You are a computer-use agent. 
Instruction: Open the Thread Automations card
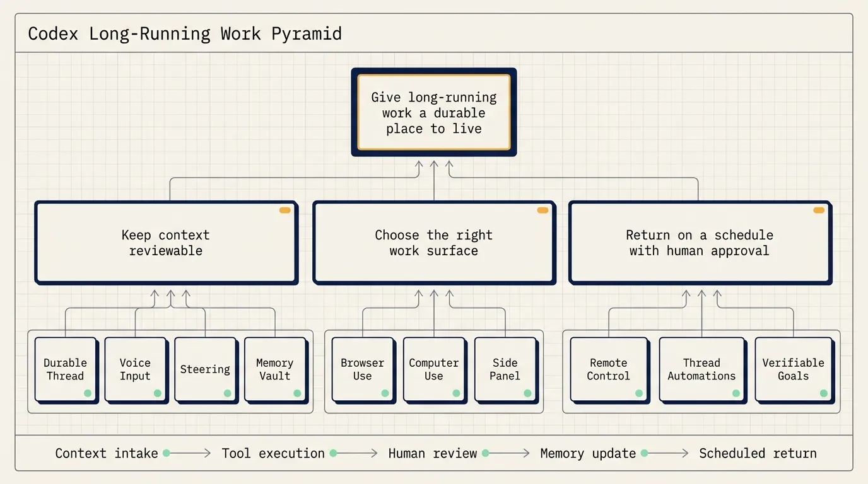[x=702, y=370]
